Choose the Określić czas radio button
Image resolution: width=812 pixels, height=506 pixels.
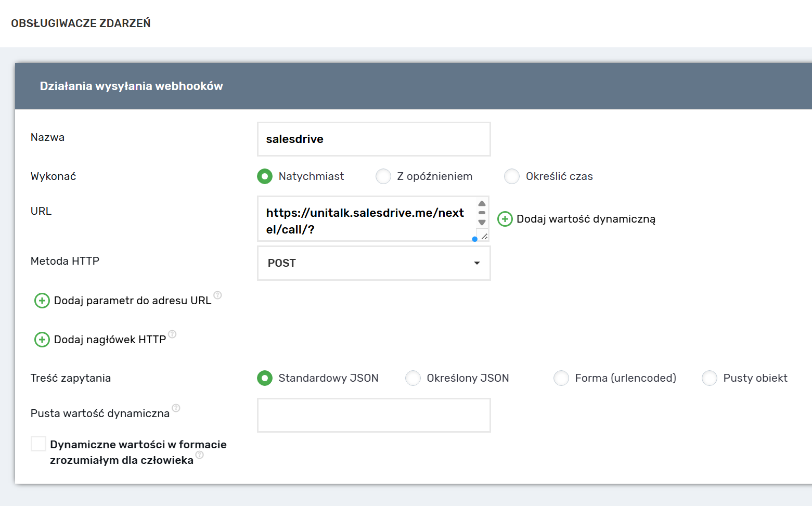pyautogui.click(x=512, y=176)
